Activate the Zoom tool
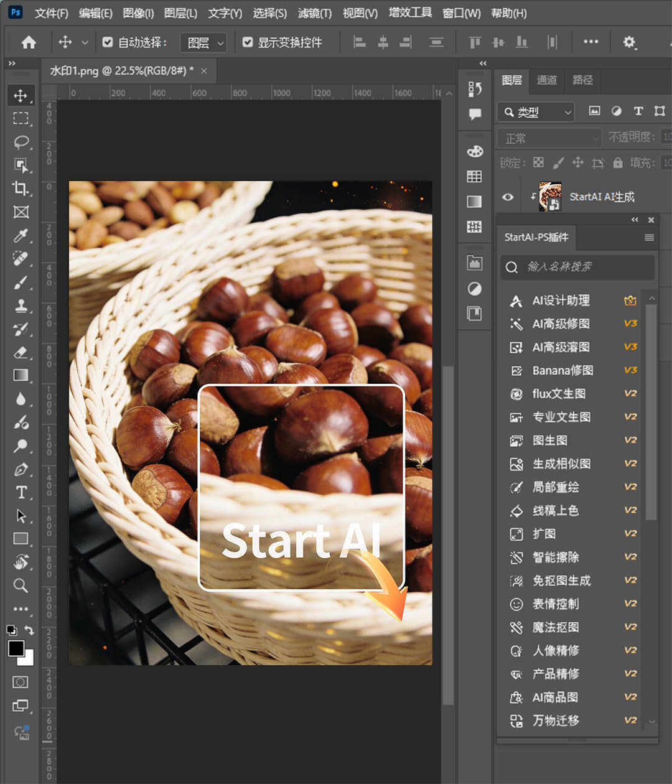672x784 pixels. [21, 586]
